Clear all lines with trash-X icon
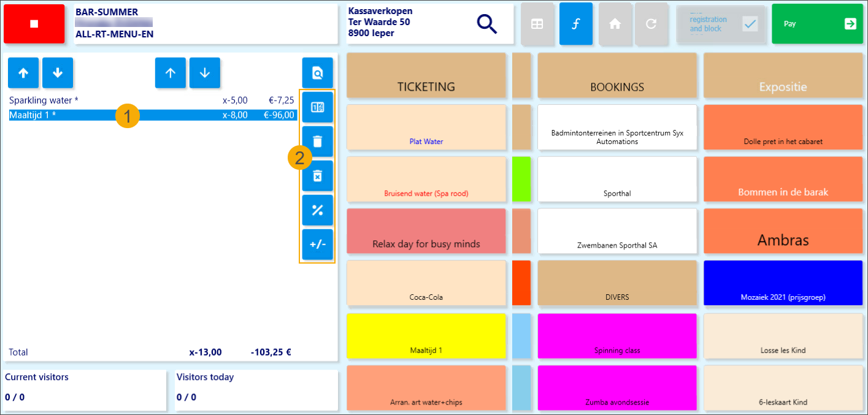Image resolution: width=868 pixels, height=415 pixels. (x=317, y=176)
